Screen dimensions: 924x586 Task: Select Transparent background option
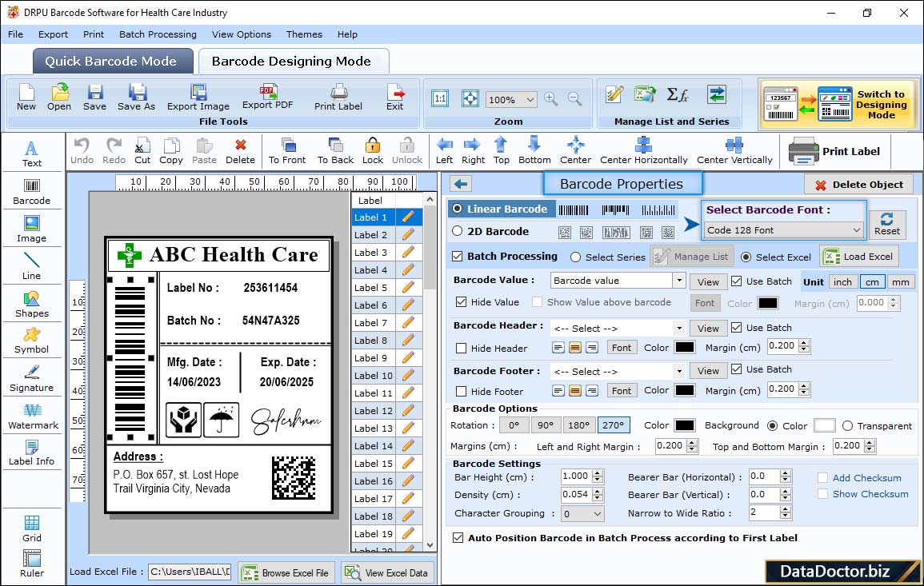[x=847, y=426]
